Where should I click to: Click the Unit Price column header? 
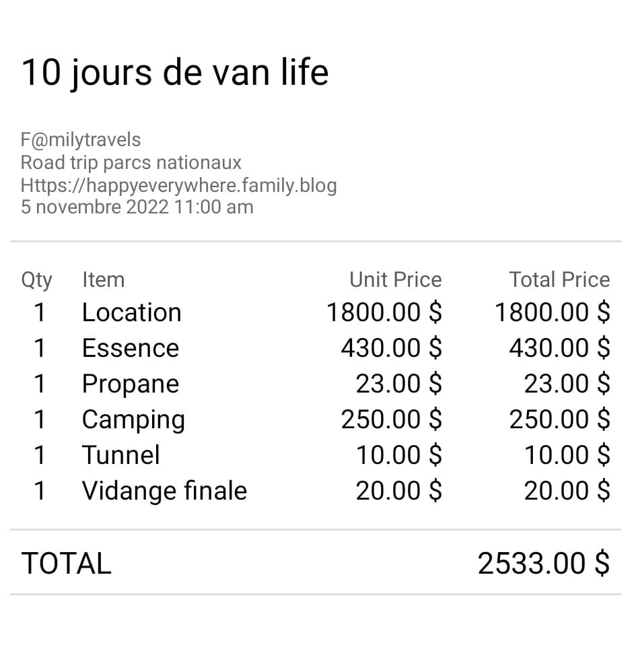click(395, 279)
